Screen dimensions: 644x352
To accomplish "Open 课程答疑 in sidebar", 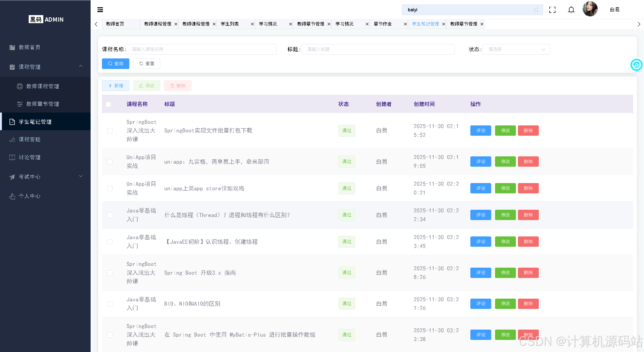I will [30, 139].
